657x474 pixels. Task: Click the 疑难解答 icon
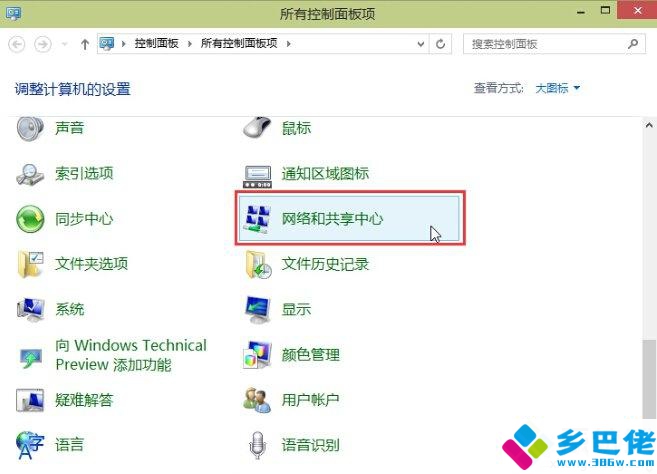click(x=30, y=400)
